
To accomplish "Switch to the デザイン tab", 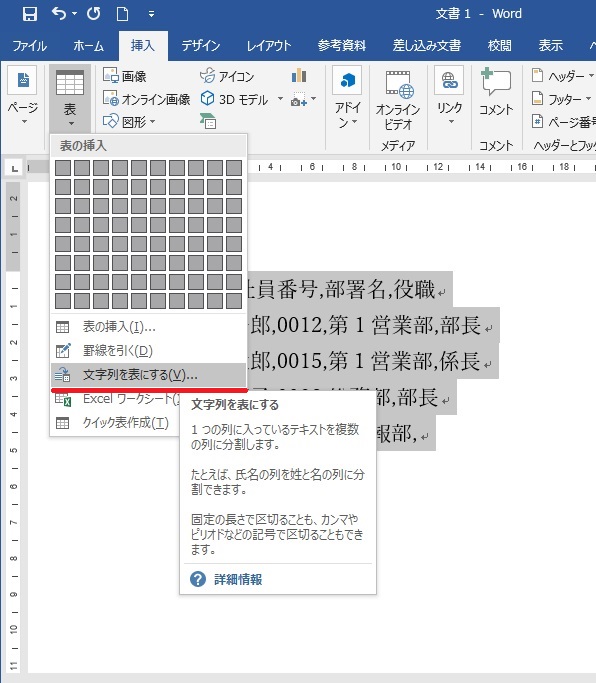I will coord(201,45).
